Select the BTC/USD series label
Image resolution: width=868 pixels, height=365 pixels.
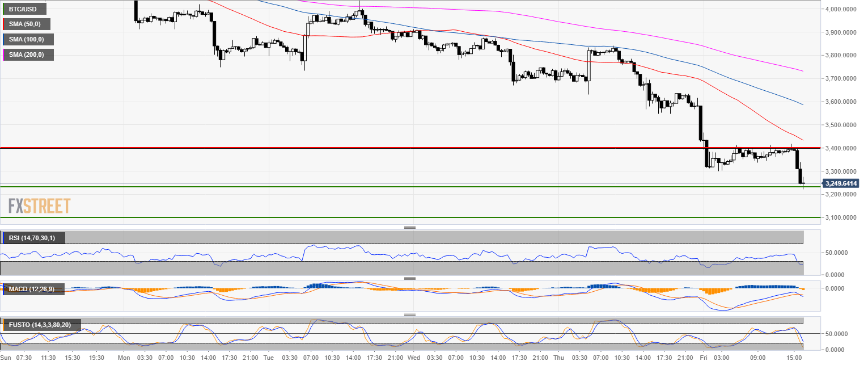tap(24, 9)
